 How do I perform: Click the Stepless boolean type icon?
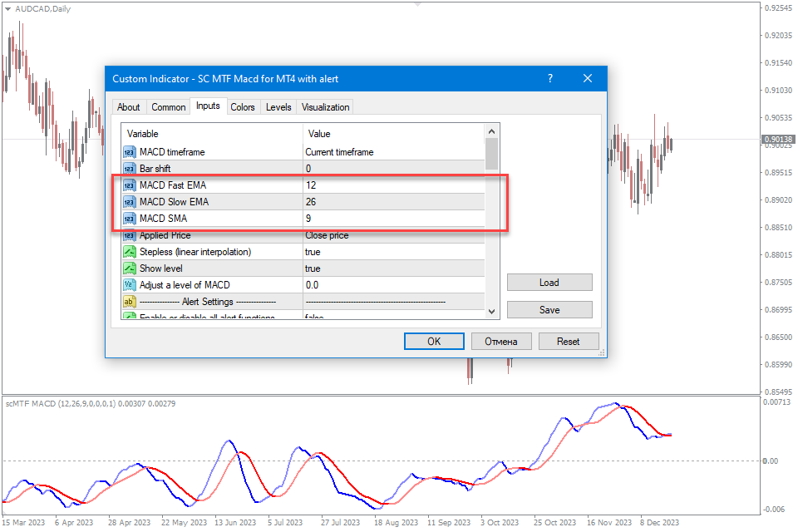[x=130, y=252]
